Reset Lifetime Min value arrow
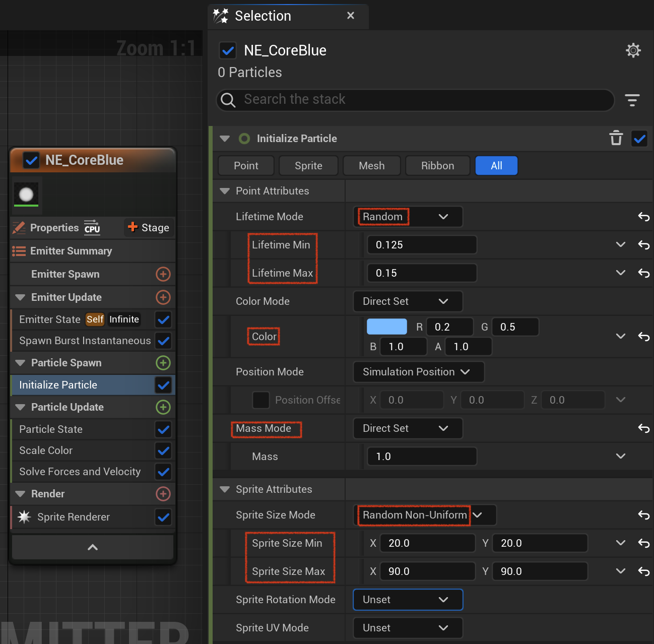Screen dimensions: 654x644 coord(644,245)
